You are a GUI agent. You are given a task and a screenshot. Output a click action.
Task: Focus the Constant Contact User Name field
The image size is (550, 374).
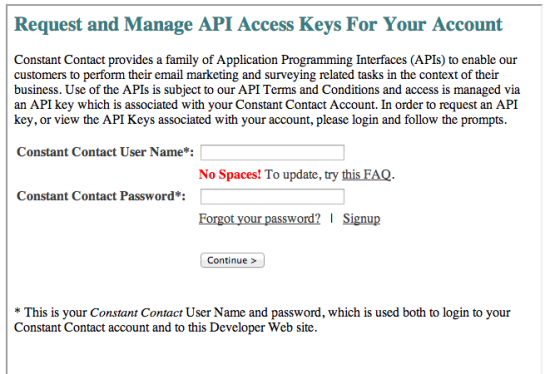pos(272,153)
